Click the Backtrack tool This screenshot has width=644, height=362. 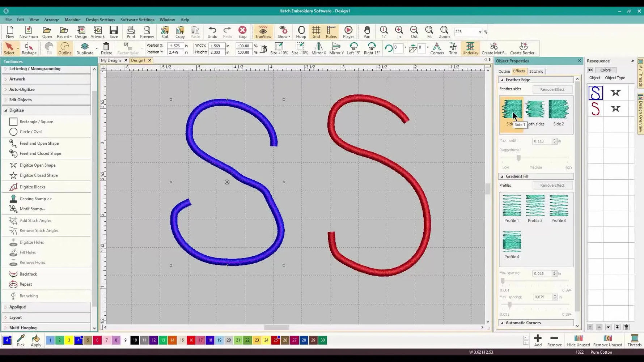pyautogui.click(x=28, y=274)
